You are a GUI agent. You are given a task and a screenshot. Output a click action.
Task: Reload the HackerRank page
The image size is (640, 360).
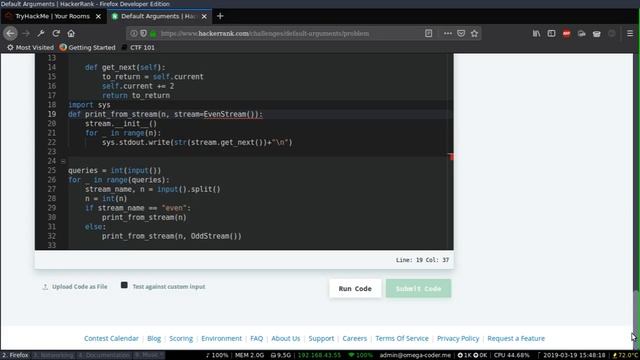(56, 33)
